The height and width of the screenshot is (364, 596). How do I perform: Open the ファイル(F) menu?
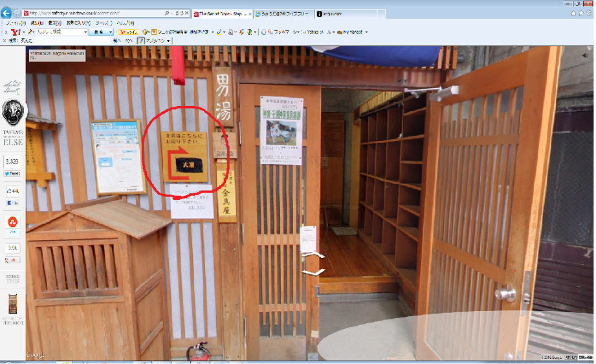click(16, 23)
